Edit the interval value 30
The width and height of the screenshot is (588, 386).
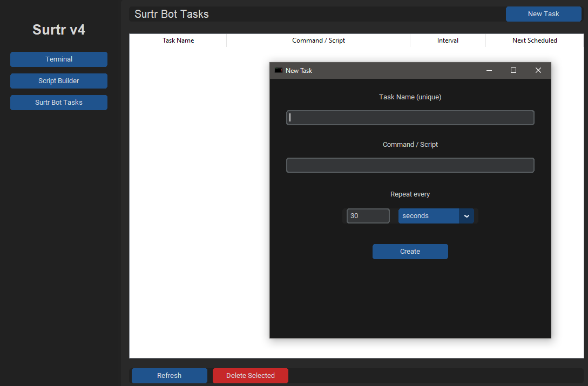(x=368, y=215)
